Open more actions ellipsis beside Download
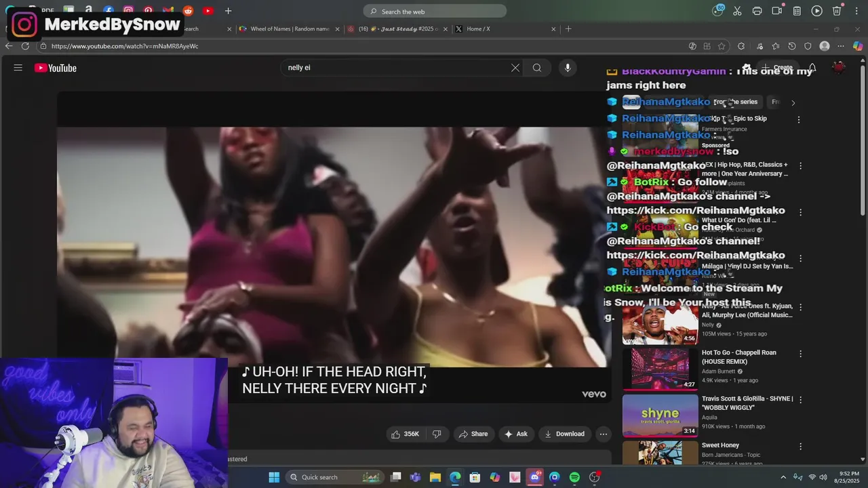Screen dimensions: 868x488 (604, 434)
